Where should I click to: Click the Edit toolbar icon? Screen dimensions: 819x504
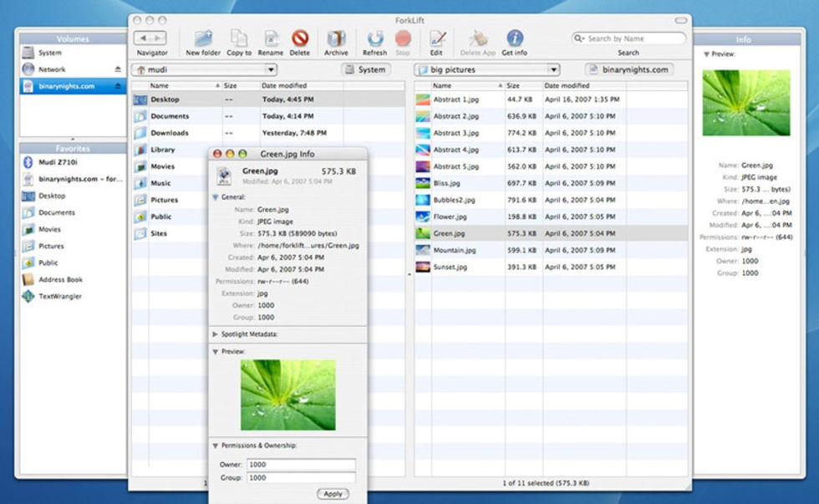[x=436, y=38]
